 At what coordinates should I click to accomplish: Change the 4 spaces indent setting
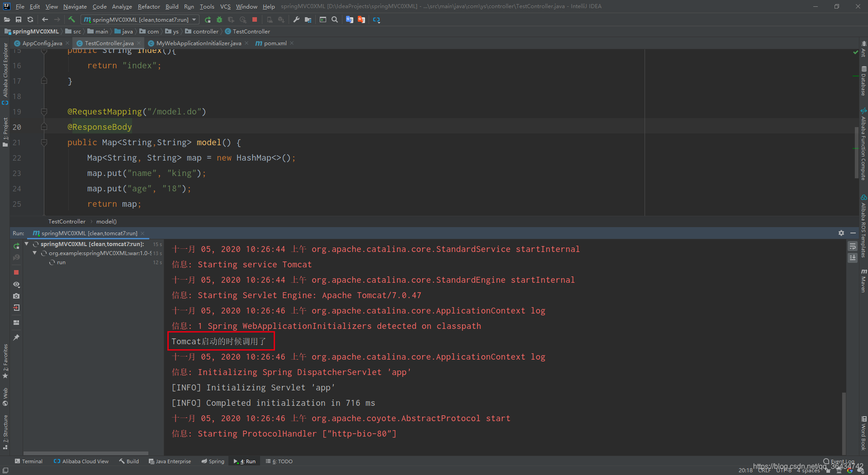point(808,470)
